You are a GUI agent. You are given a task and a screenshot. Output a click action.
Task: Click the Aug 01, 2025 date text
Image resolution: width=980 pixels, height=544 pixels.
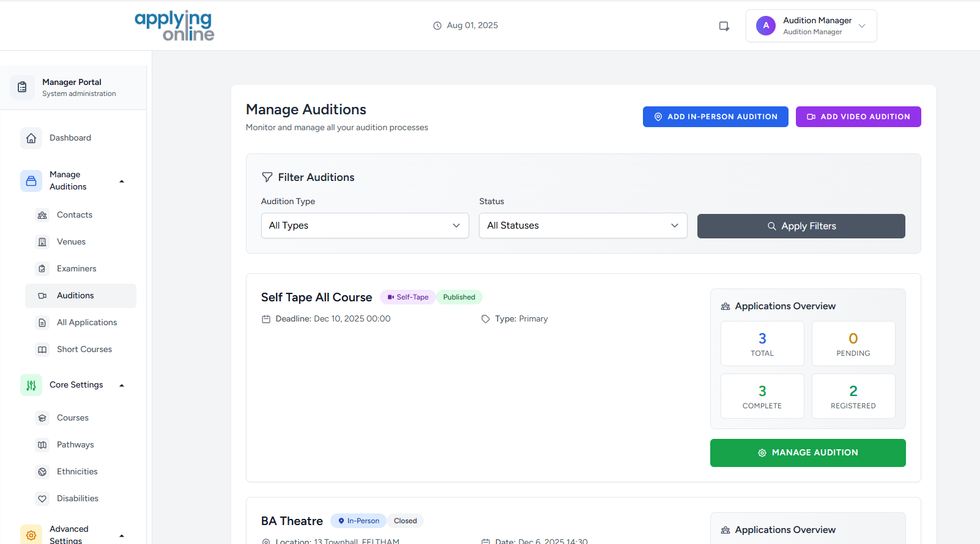pyautogui.click(x=472, y=26)
